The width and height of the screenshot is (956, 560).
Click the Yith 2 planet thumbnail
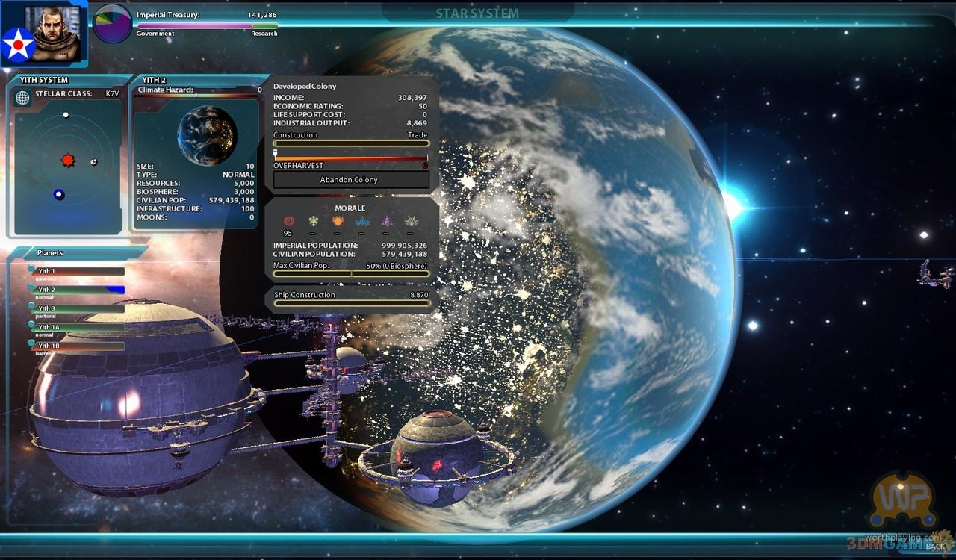[x=207, y=134]
